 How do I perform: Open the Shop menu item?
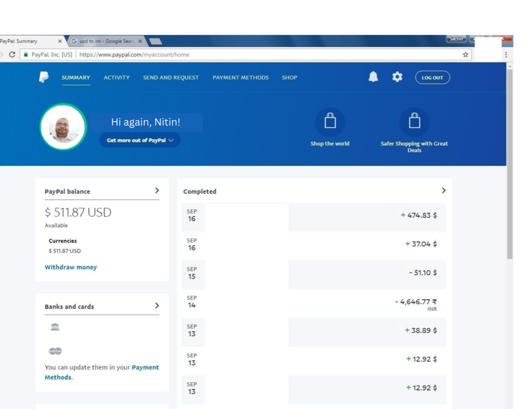point(289,77)
